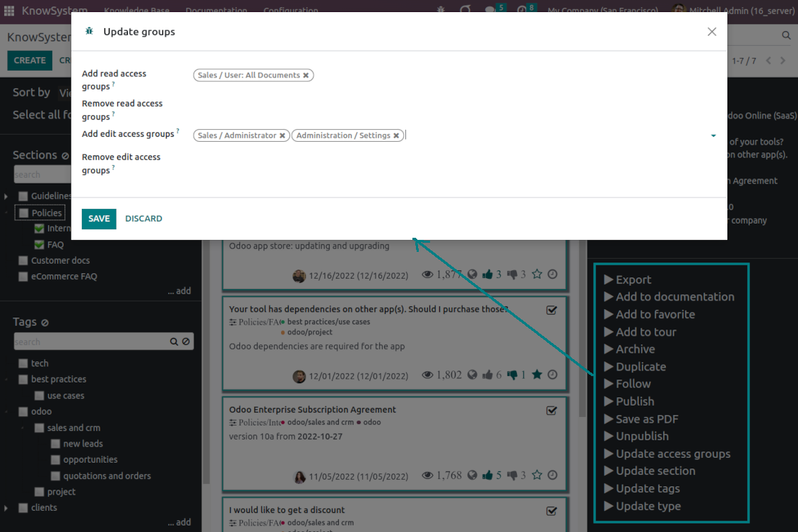Discard the group changes

[143, 219]
